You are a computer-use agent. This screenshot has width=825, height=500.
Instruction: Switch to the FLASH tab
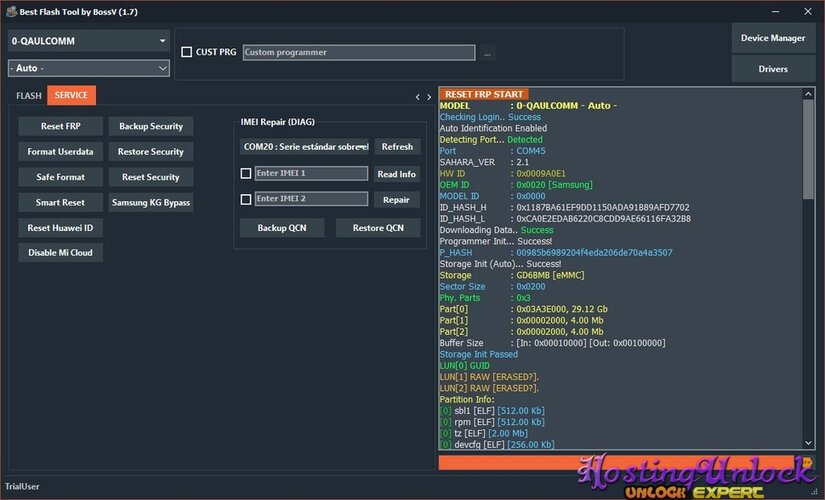pyautogui.click(x=29, y=96)
